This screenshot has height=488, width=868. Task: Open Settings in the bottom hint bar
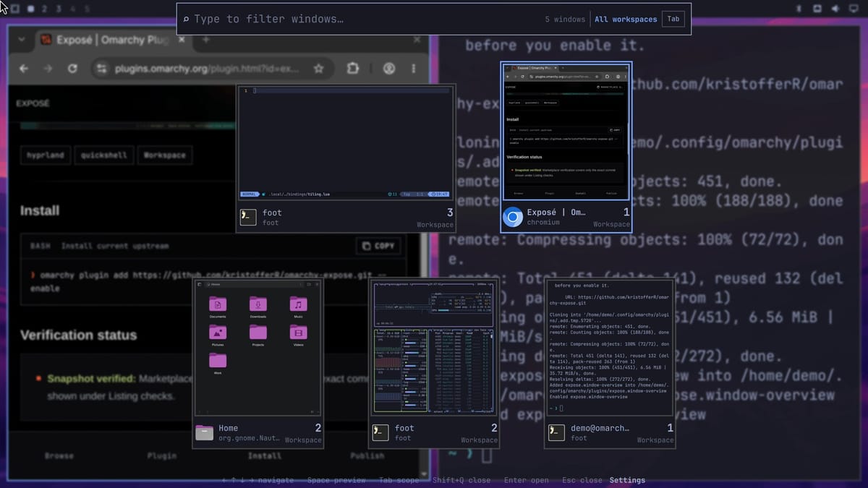click(627, 480)
